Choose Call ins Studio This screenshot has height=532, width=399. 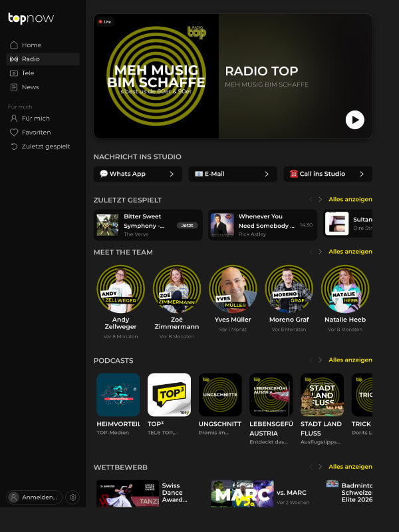coord(327,174)
